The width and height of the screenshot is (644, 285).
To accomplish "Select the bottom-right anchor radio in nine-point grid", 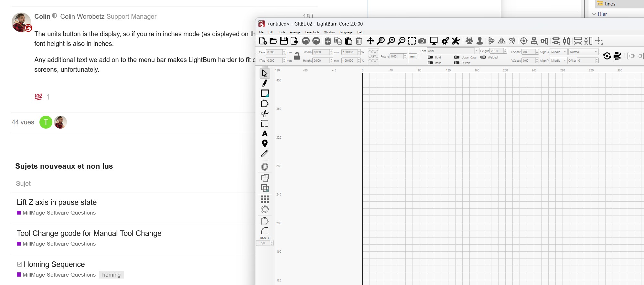I will click(x=377, y=61).
